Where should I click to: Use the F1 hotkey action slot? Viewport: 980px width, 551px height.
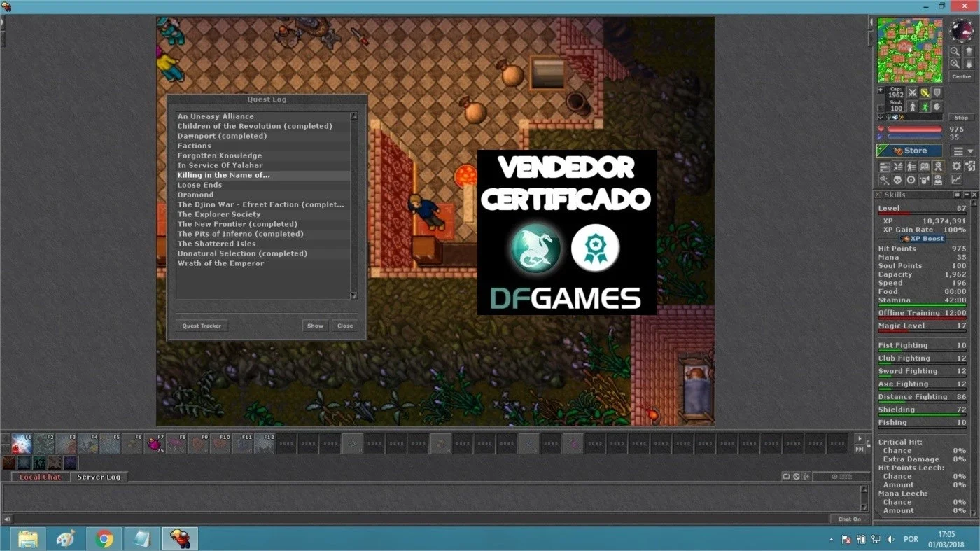[x=22, y=443]
